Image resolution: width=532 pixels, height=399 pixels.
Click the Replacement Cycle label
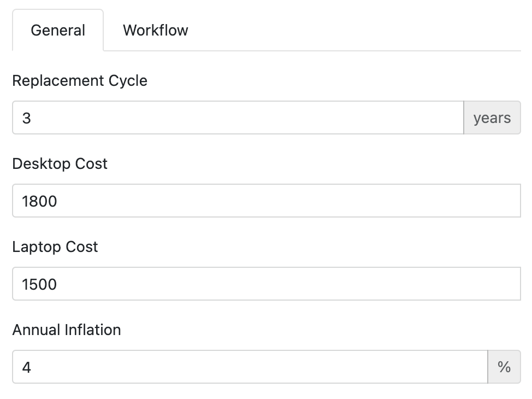click(80, 81)
